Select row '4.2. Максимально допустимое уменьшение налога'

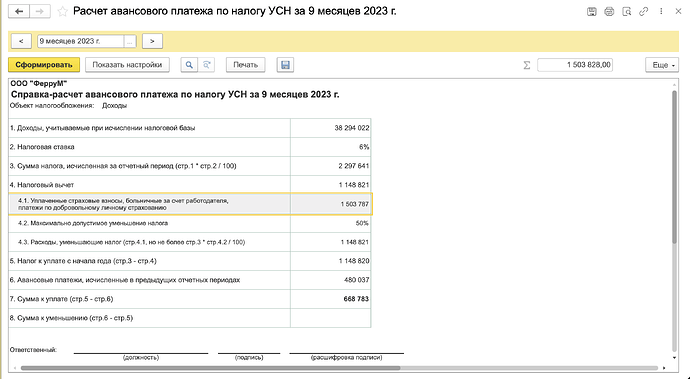pos(190,223)
